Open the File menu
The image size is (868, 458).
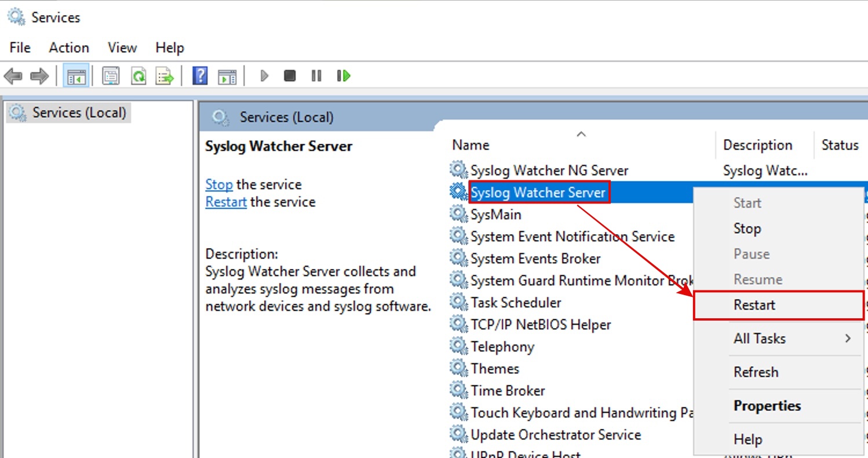point(20,48)
